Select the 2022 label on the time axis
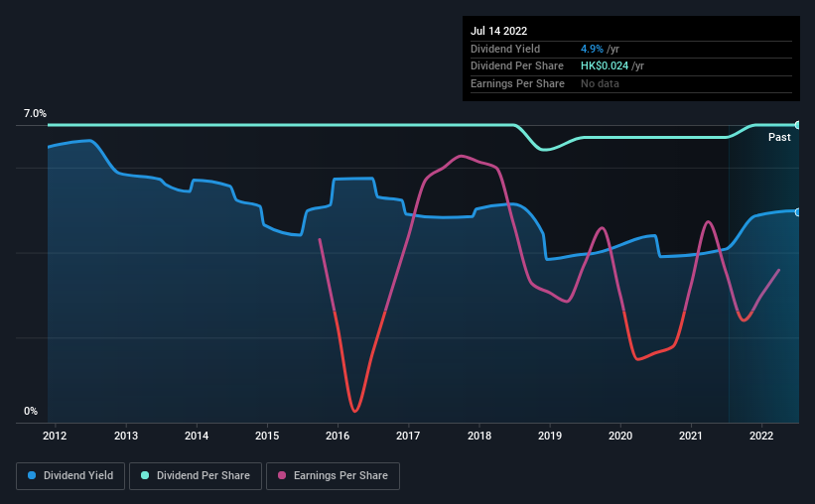The height and width of the screenshot is (504, 815). 761,436
